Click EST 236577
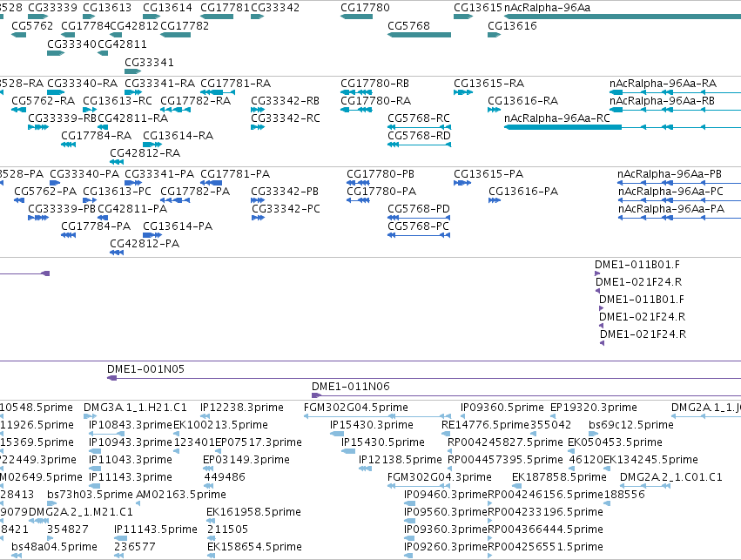The width and height of the screenshot is (741, 560). tap(135, 547)
